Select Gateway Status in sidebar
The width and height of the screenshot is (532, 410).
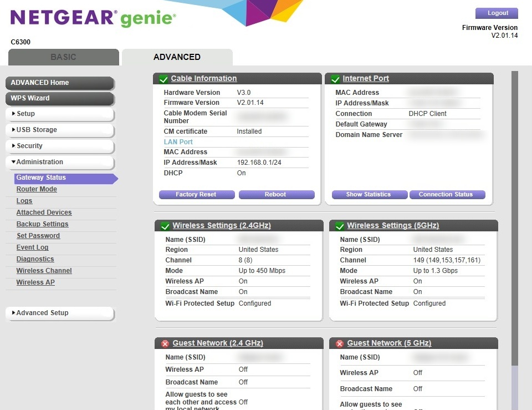click(66, 178)
